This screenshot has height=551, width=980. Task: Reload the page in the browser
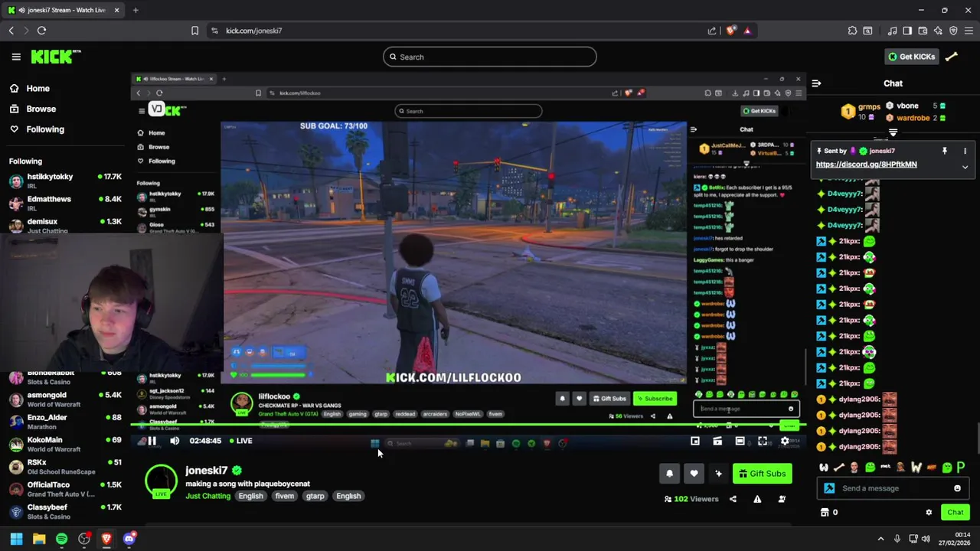pyautogui.click(x=41, y=31)
